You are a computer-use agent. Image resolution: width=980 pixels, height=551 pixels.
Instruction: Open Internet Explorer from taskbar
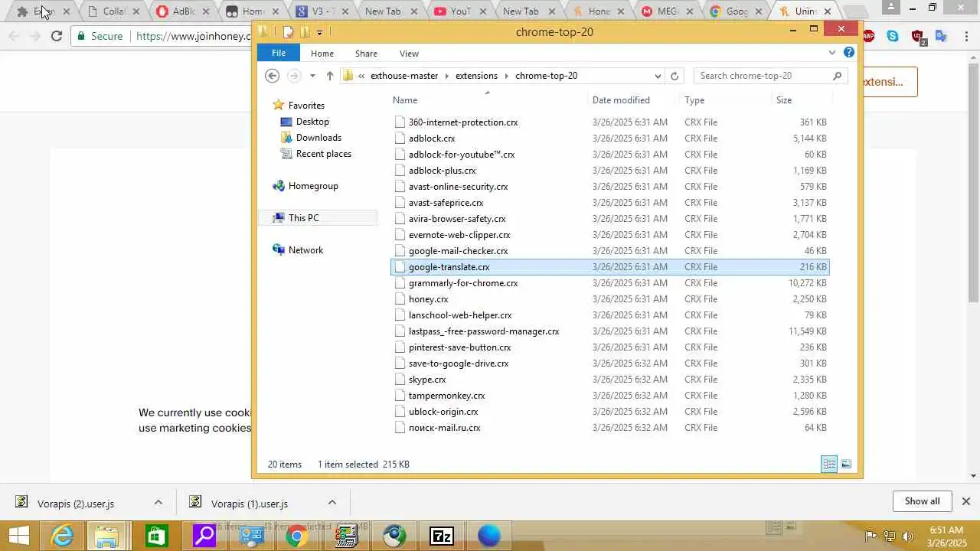62,536
